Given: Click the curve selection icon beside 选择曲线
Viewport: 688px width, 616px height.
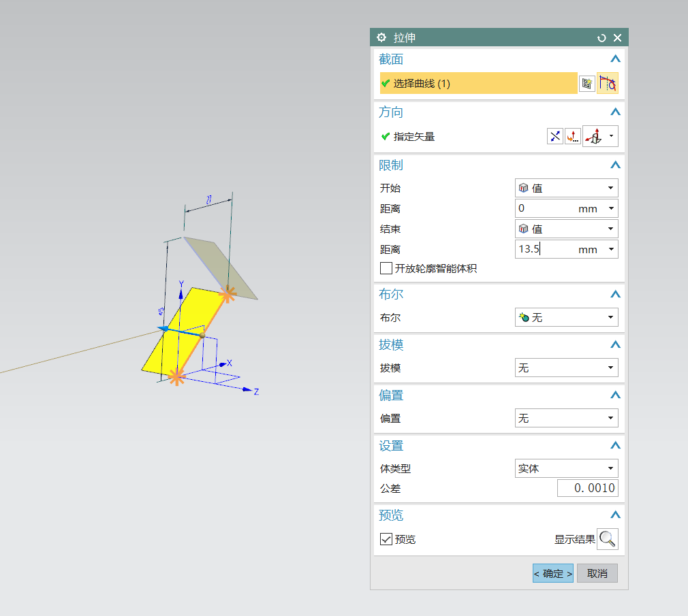Looking at the screenshot, I should (608, 83).
